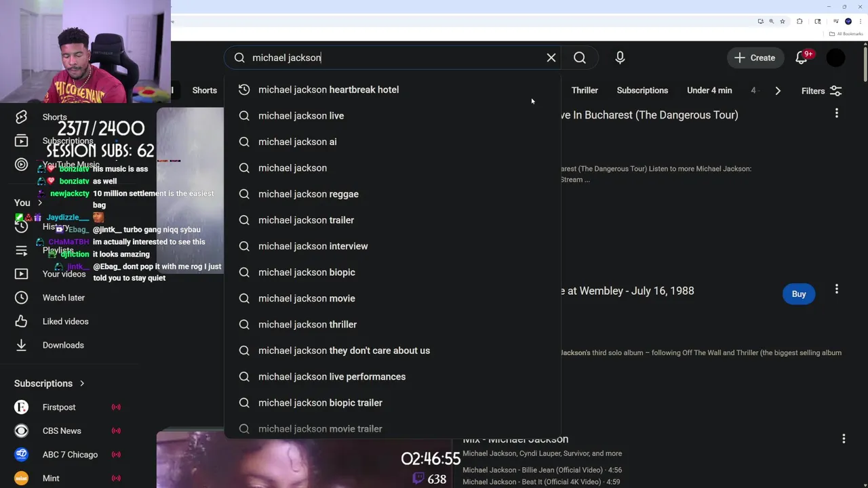Select suggestion michael jackson reggae

(392, 194)
